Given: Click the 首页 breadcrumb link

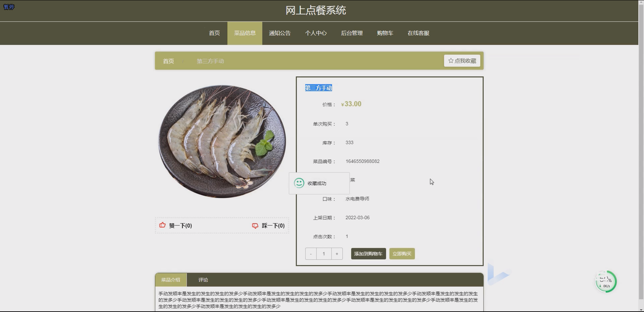Looking at the screenshot, I should [168, 61].
